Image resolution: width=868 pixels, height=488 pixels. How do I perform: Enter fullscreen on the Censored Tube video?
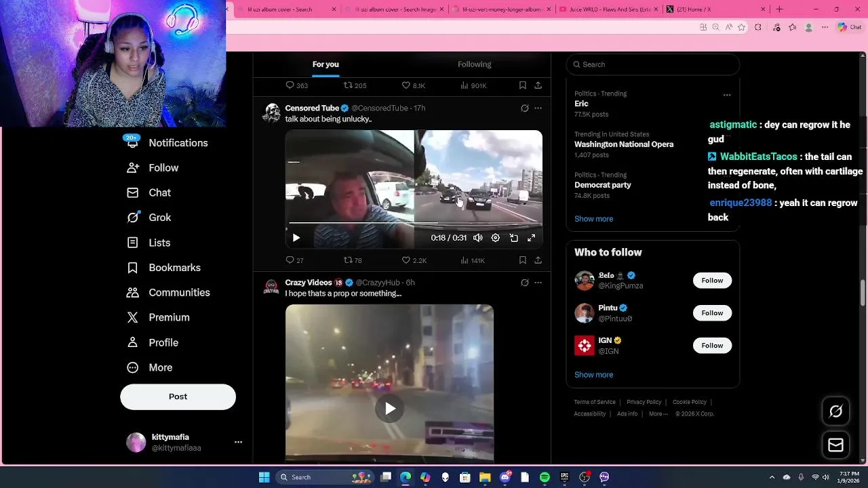click(x=532, y=238)
